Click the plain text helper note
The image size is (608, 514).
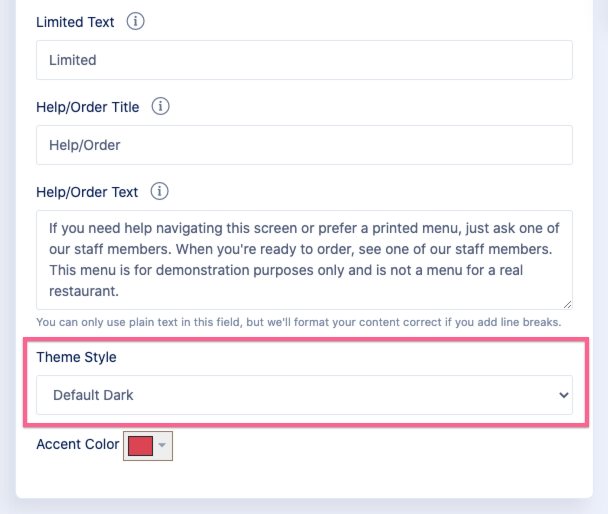click(x=298, y=322)
